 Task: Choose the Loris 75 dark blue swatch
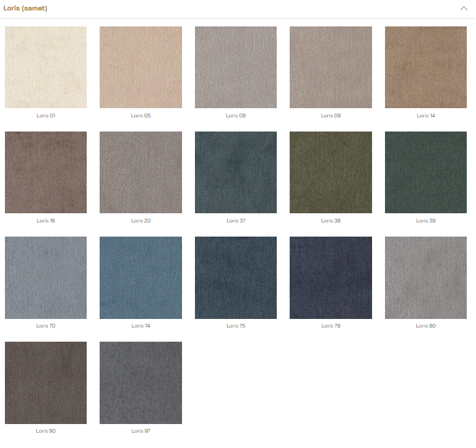pos(236,278)
